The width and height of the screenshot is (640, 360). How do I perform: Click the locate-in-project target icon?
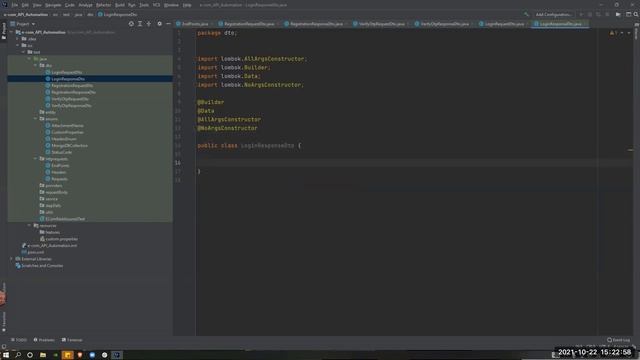[131, 24]
